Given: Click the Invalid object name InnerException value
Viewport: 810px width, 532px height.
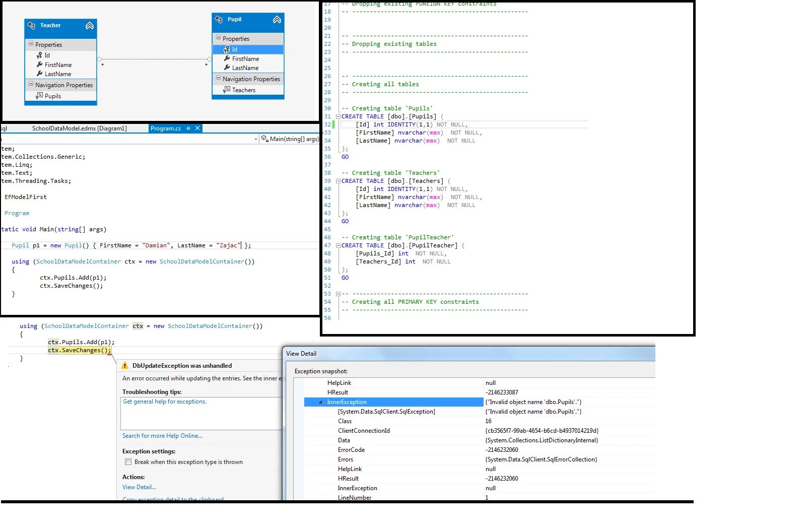Looking at the screenshot, I should coord(533,402).
